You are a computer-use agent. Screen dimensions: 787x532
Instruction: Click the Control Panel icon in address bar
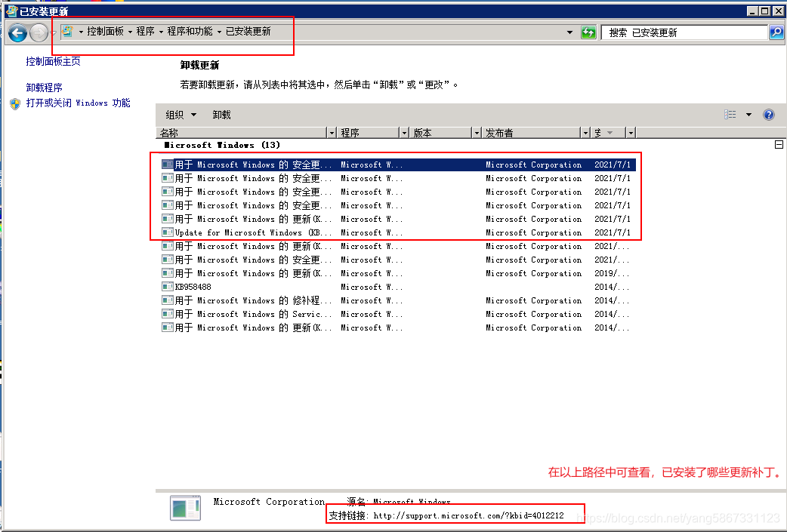(x=67, y=32)
